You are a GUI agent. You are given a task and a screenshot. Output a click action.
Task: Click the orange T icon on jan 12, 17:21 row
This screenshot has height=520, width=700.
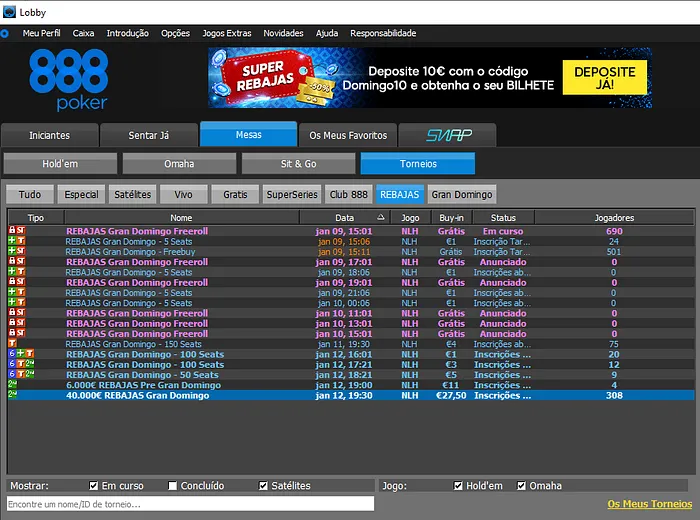(x=21, y=364)
